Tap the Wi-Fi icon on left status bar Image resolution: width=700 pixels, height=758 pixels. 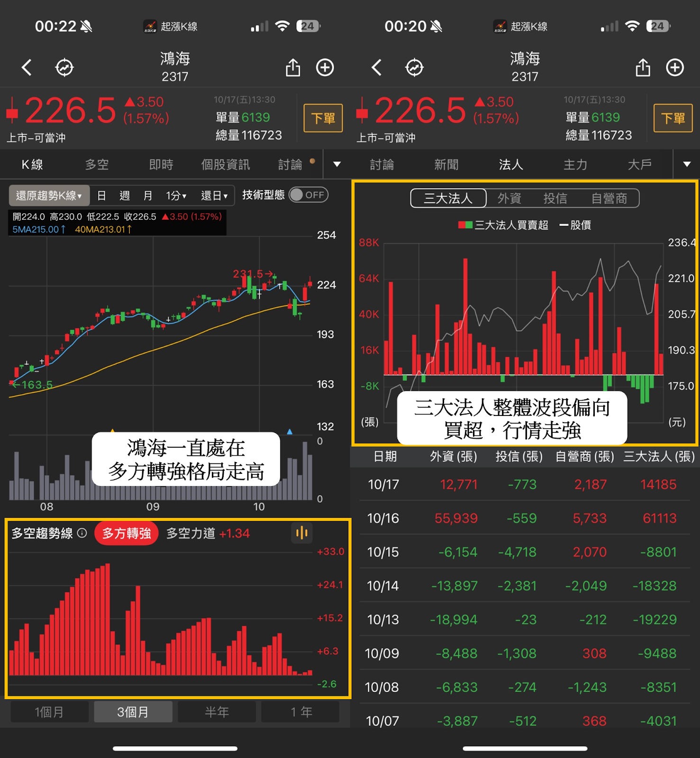282,26
